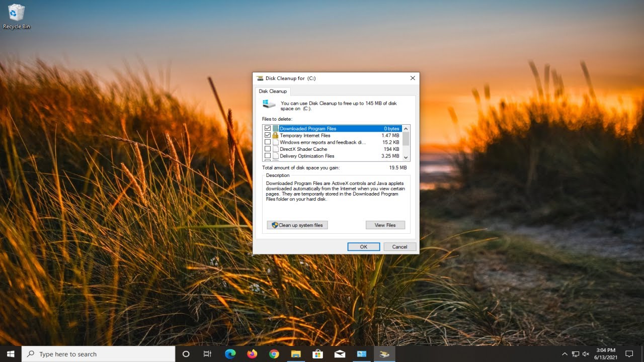This screenshot has width=644, height=362.
Task: Open the network status tray icon
Action: pos(576,354)
